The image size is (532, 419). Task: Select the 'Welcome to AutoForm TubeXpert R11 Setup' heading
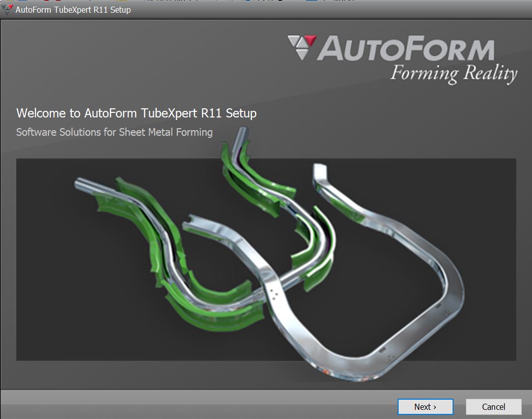tap(136, 113)
